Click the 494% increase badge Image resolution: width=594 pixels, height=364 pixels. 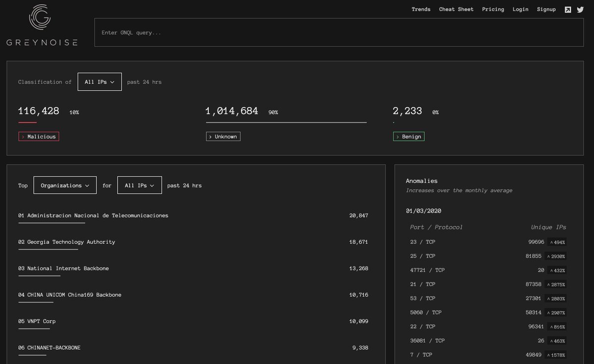557,242
